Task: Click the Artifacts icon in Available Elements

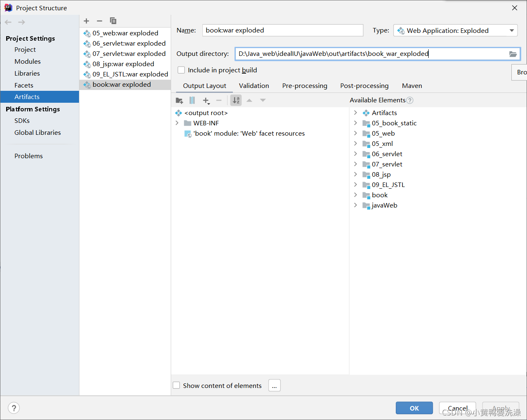Action: coord(366,113)
